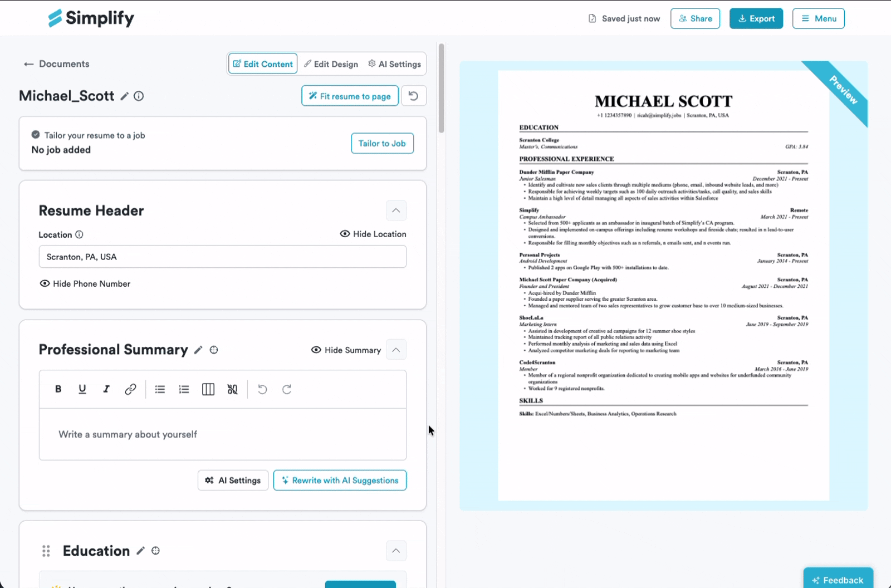Click the editor panel vertical scrollbar
Viewport: 891px width, 588px height.
tap(442, 88)
